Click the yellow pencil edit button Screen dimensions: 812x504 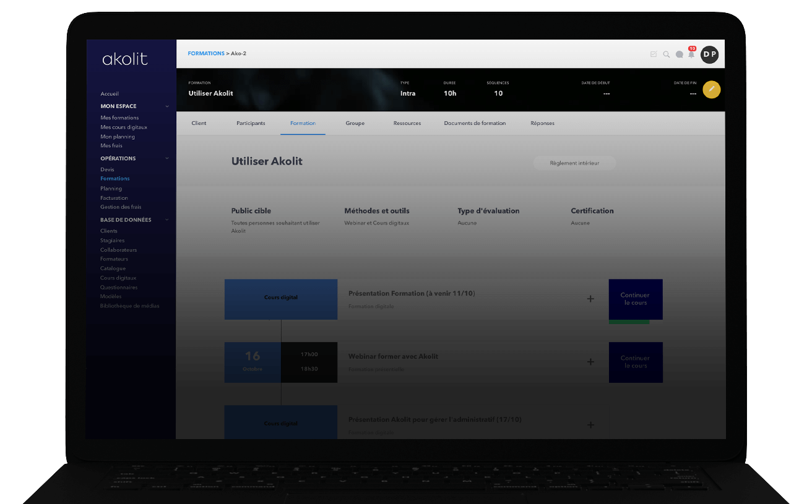click(x=712, y=90)
